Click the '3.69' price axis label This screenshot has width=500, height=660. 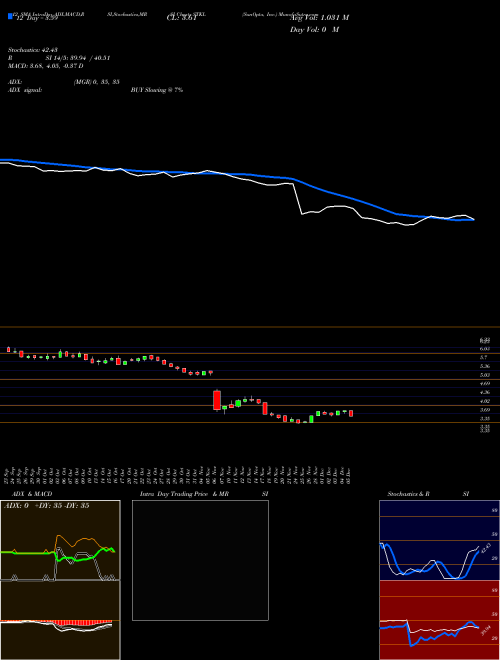pyautogui.click(x=485, y=410)
